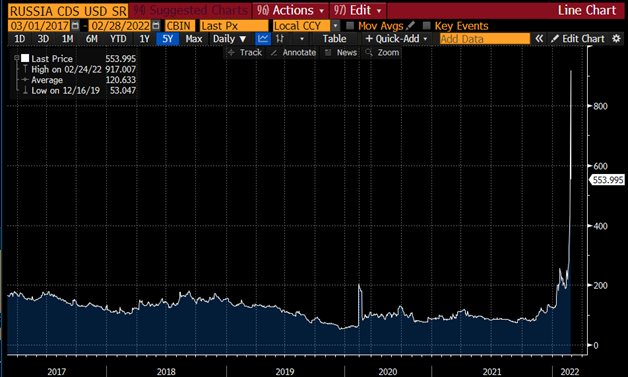Activate the Annotate drawing tool
Image resolution: width=628 pixels, height=377 pixels.
tap(293, 52)
